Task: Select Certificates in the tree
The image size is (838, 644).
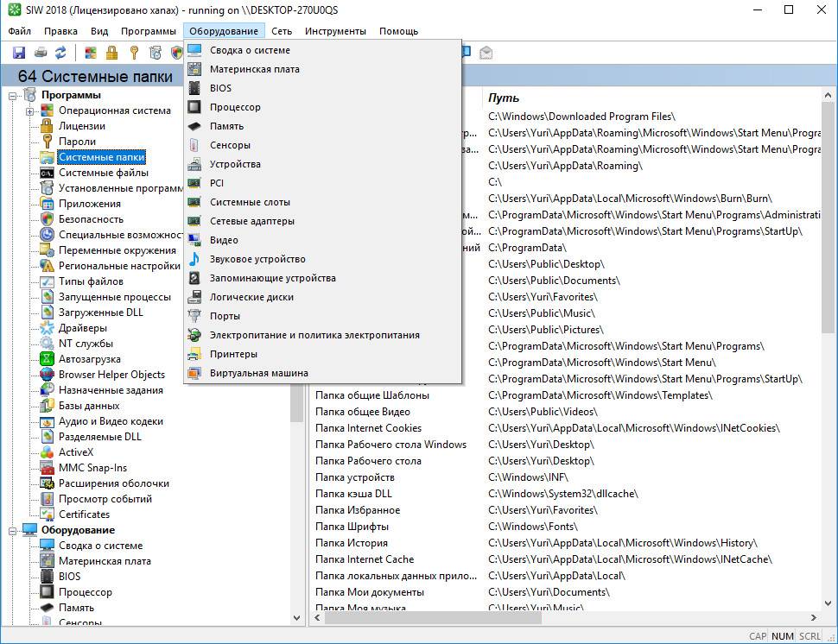Action: tap(84, 515)
